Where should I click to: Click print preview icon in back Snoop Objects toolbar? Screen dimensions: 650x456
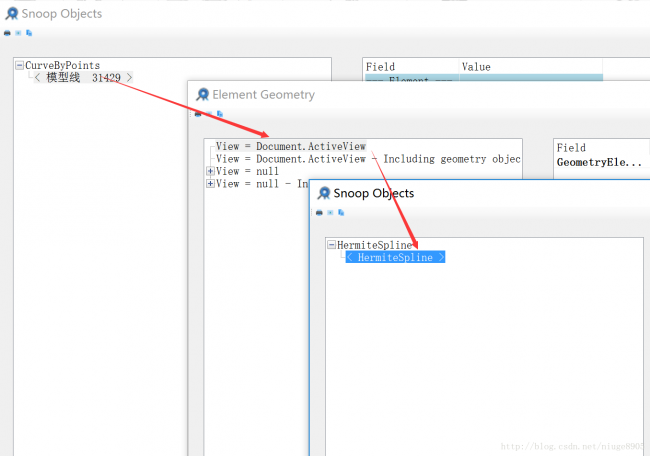pos(18,32)
